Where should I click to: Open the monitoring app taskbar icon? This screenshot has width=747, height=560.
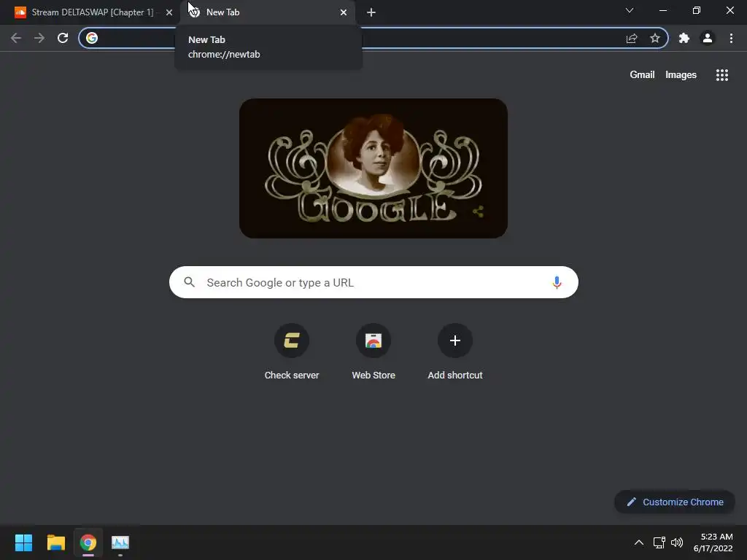(x=120, y=542)
